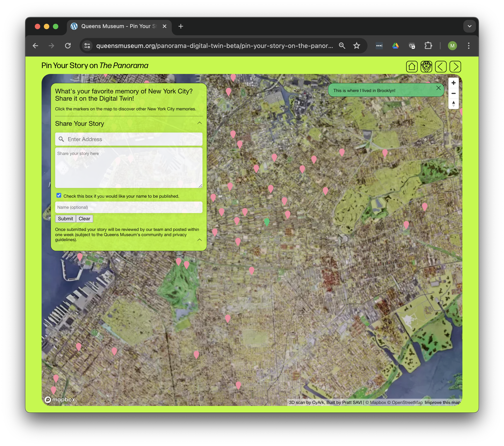The height and width of the screenshot is (446, 504).
Task: Click 'This is where I lived in Brooklyn!' text
Action: click(364, 90)
